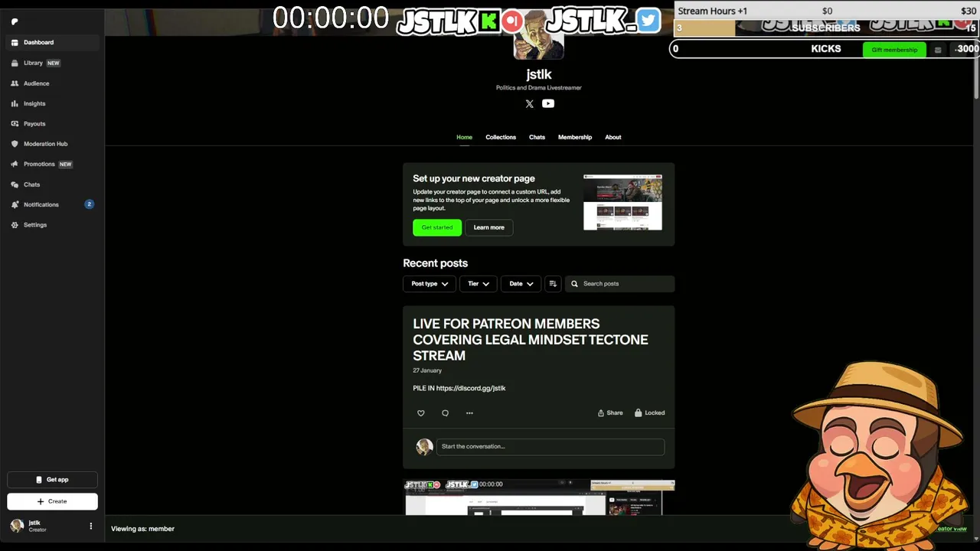Viewport: 980px width, 551px height.
Task: Click the sort order icon button
Action: click(553, 284)
